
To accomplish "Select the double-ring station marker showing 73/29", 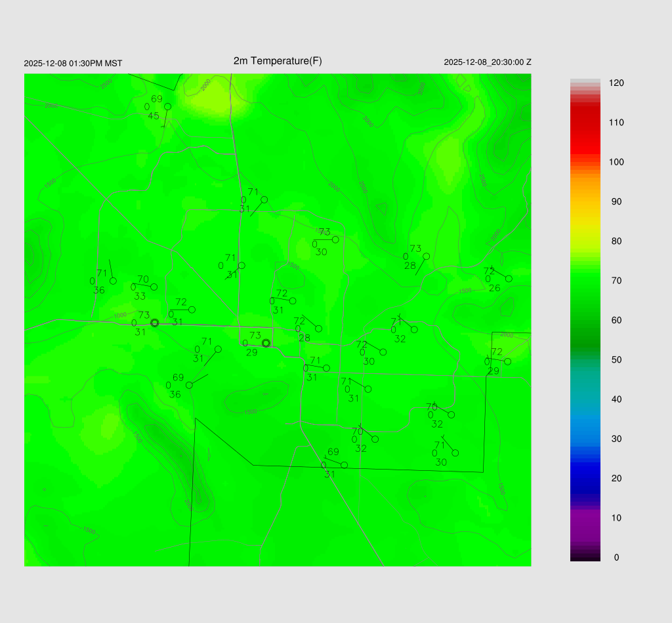I will tap(266, 343).
